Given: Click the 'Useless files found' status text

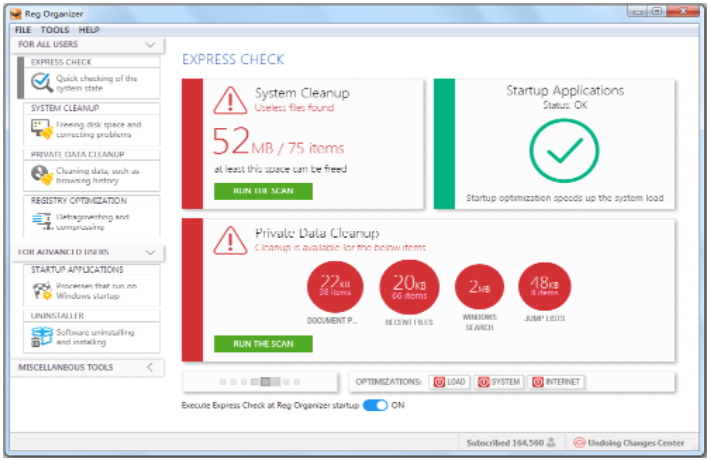Looking at the screenshot, I should tap(294, 108).
